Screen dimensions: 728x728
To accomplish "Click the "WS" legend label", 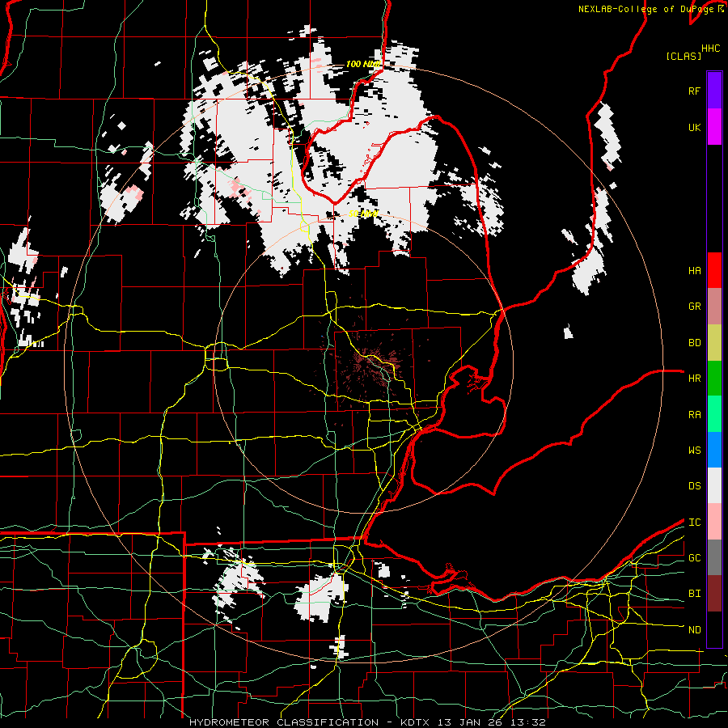I will pos(694,451).
